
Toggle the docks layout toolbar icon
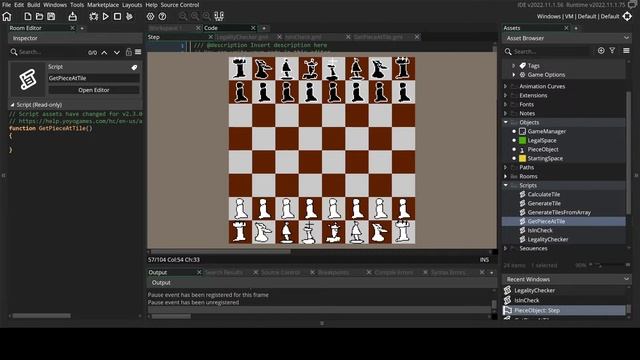[x=219, y=16]
